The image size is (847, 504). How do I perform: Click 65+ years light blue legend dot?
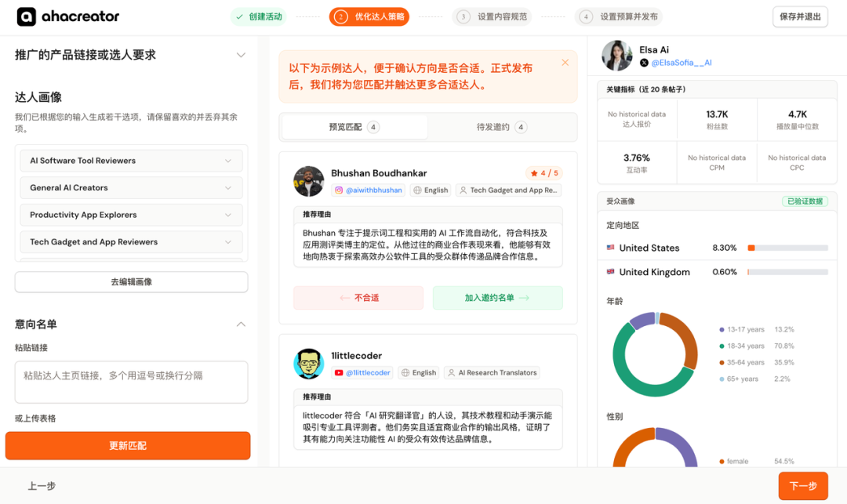coord(722,379)
